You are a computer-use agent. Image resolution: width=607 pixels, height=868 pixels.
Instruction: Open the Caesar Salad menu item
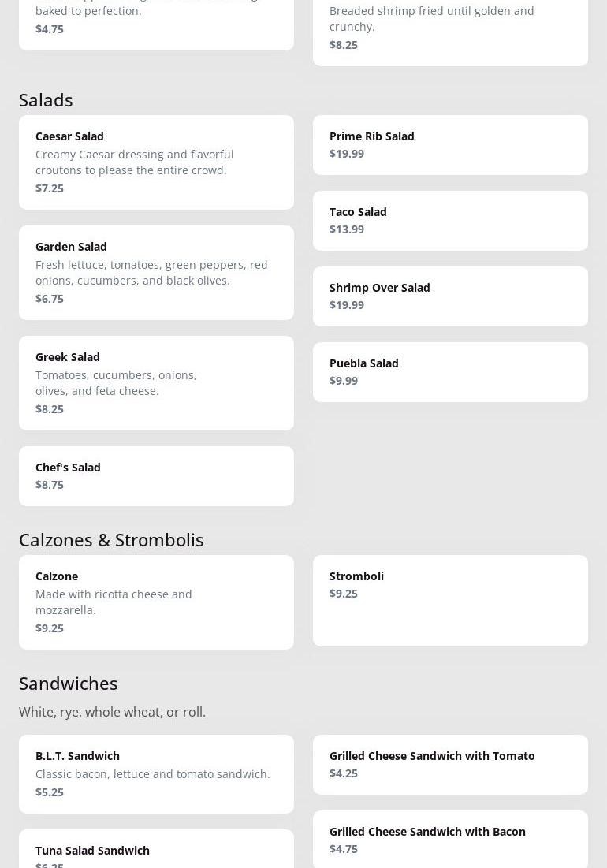(x=156, y=162)
